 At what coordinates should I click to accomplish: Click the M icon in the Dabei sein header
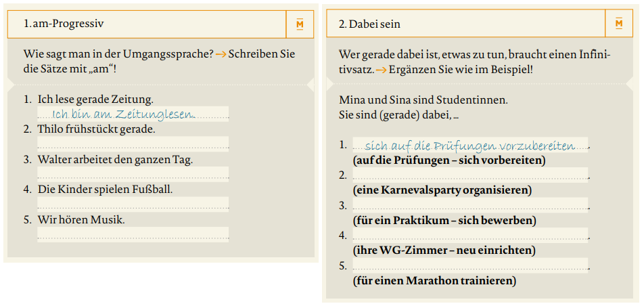[x=618, y=24]
